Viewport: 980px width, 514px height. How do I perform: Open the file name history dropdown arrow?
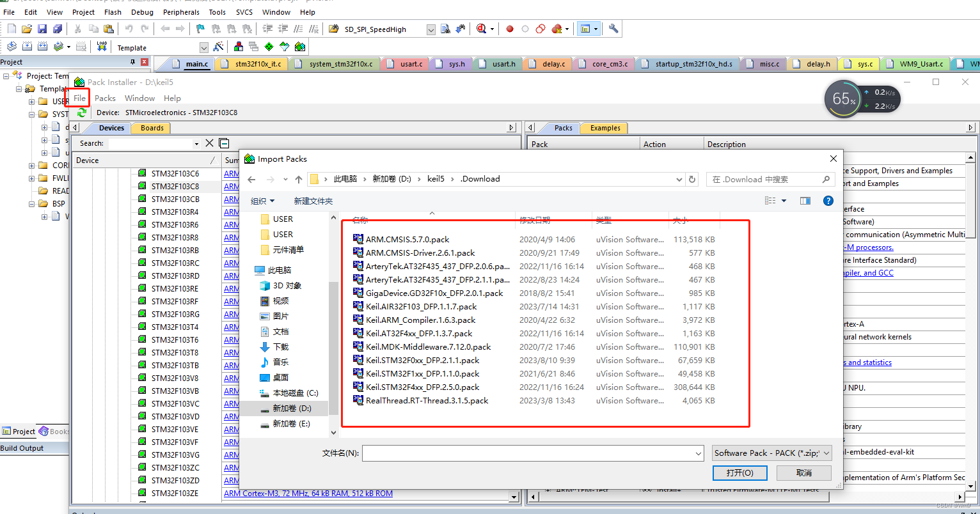pos(699,453)
